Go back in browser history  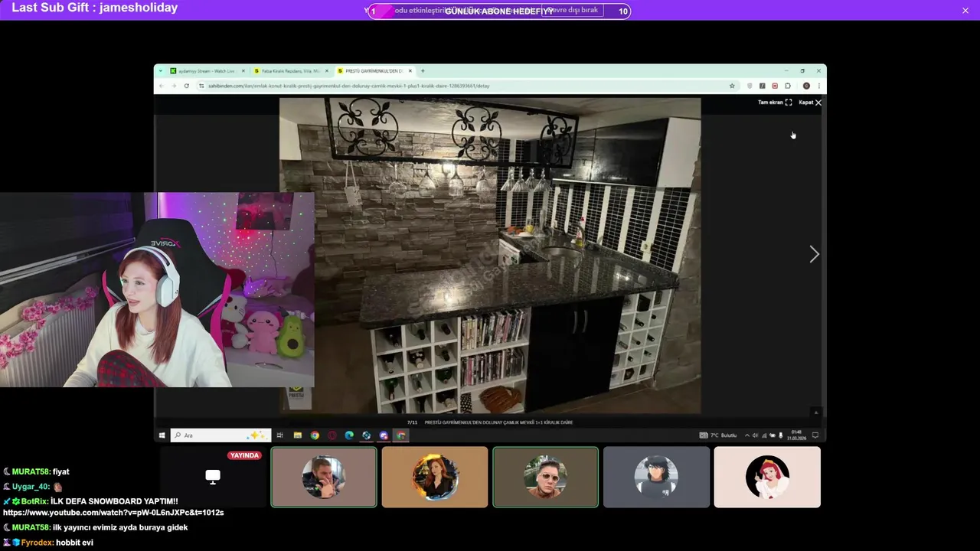pos(162,86)
